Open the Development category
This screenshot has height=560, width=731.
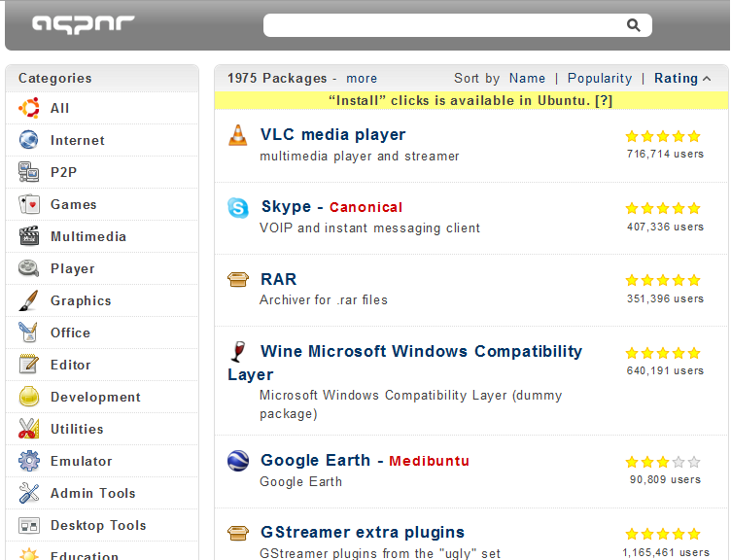(x=95, y=397)
